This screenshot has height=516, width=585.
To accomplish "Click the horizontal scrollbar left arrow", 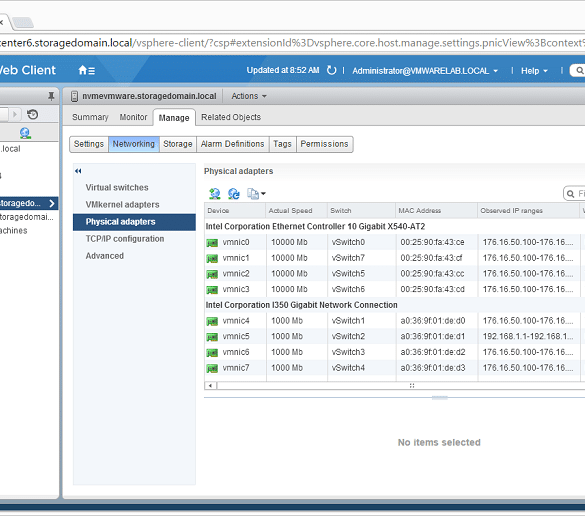I will pyautogui.click(x=210, y=385).
